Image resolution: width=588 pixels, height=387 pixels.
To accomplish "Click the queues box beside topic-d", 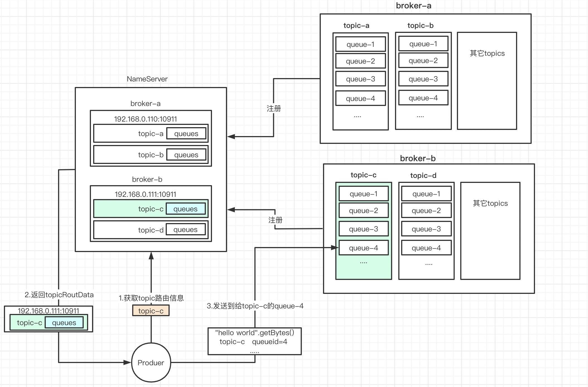I will [x=186, y=229].
